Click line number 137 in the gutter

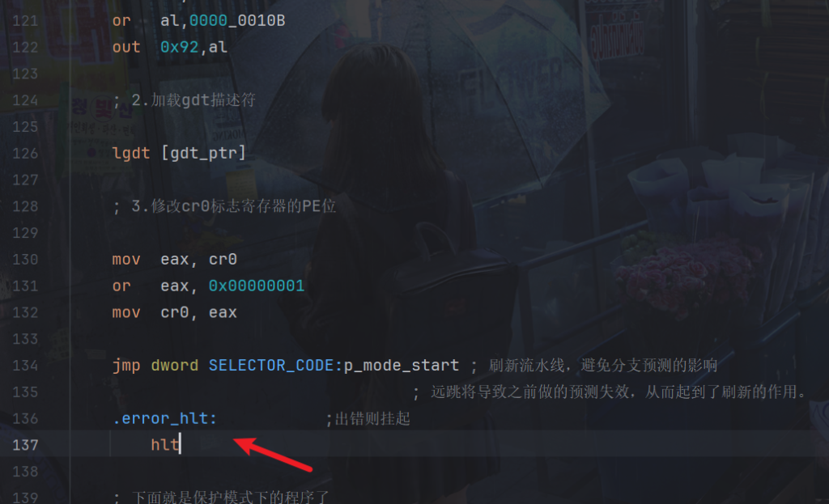click(25, 445)
